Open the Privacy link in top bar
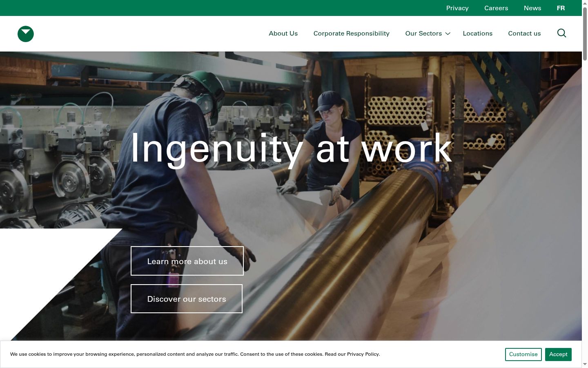This screenshot has height=368, width=588. (x=457, y=8)
